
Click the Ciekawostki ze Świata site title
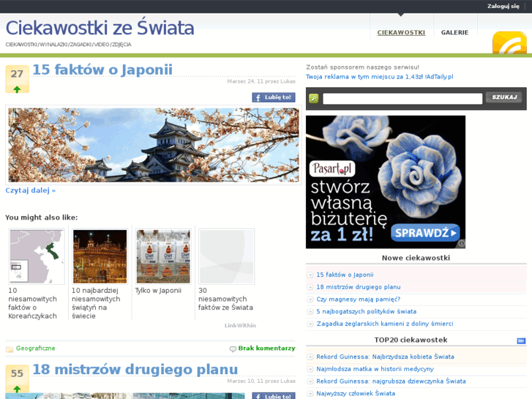100,28
